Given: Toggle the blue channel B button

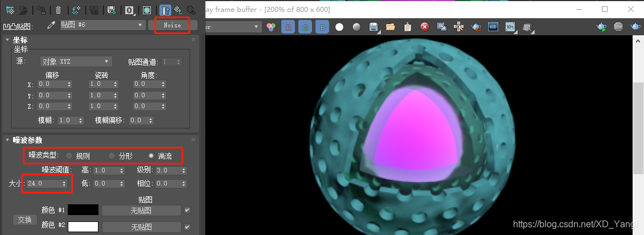Looking at the screenshot, I should 322,27.
